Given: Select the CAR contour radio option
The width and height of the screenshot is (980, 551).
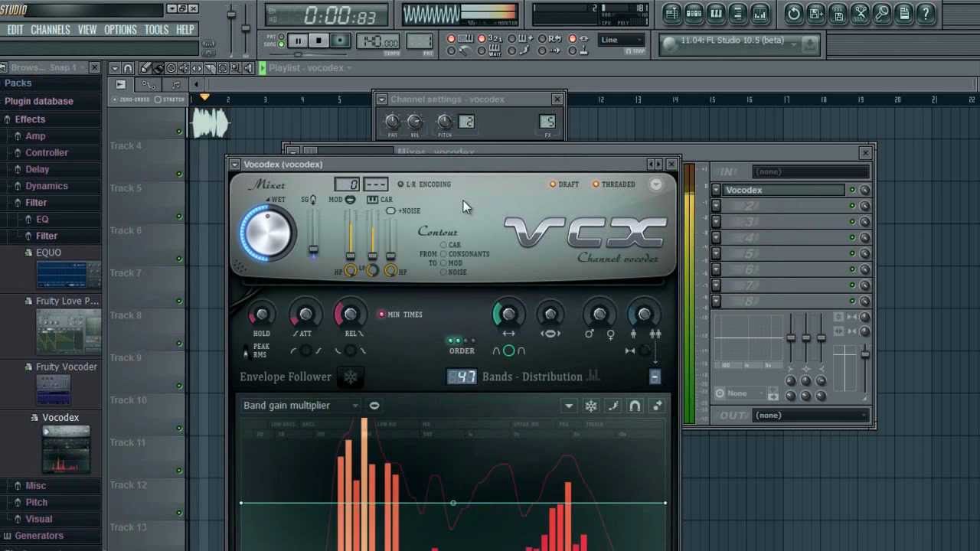Looking at the screenshot, I should [x=443, y=245].
